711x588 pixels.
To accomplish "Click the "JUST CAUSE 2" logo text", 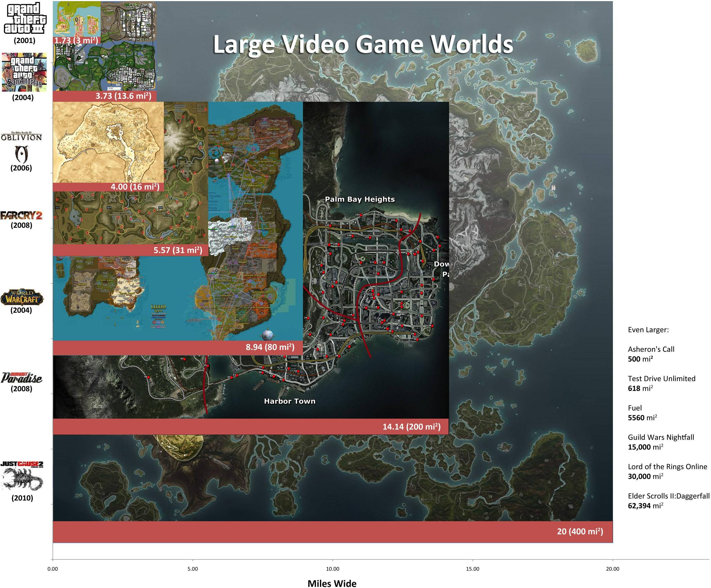I will (x=22, y=464).
